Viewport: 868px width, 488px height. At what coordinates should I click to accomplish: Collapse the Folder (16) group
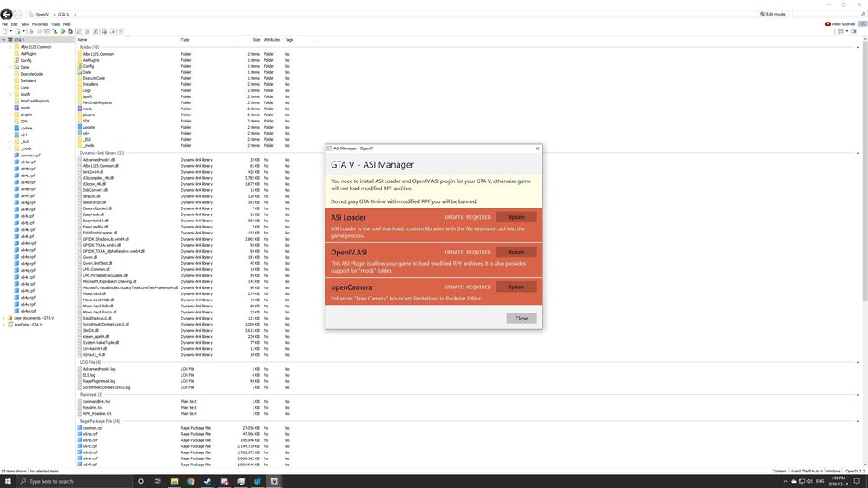(x=858, y=47)
